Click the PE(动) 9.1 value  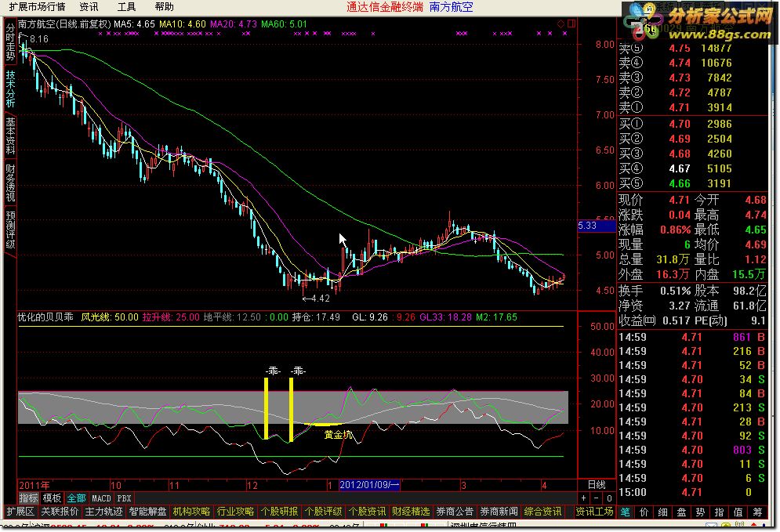pyautogui.click(x=758, y=320)
